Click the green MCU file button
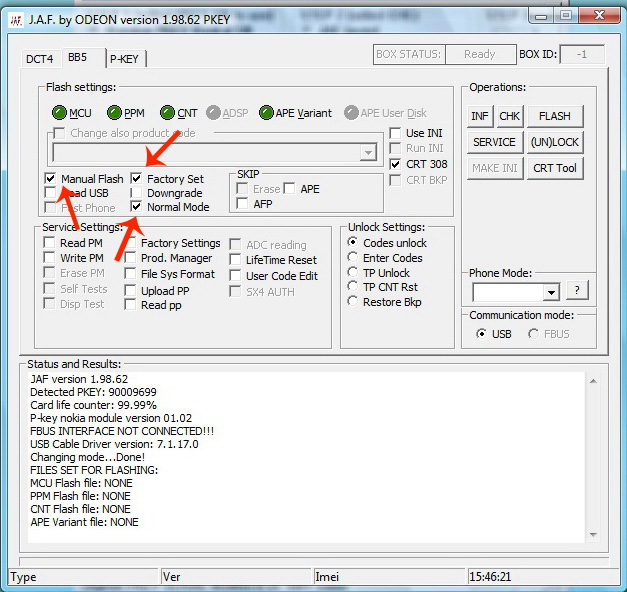The width and height of the screenshot is (627, 592). 60,113
